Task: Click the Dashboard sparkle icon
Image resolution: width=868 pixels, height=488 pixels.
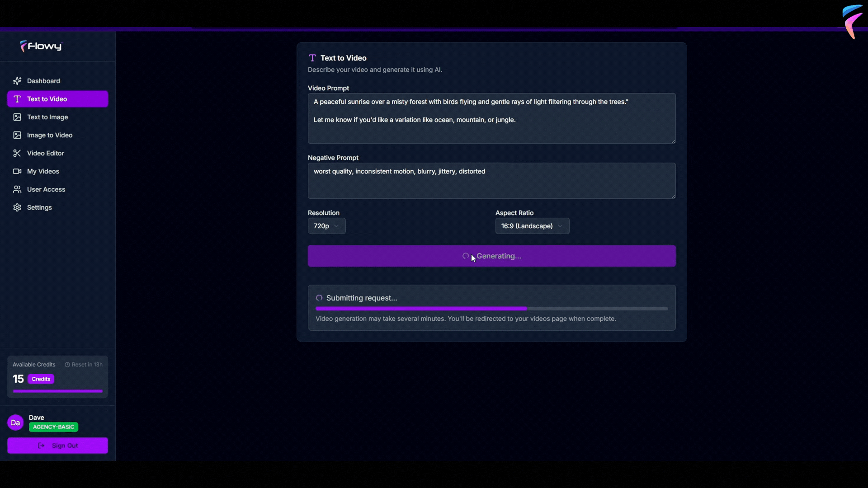Action: pos(17,81)
